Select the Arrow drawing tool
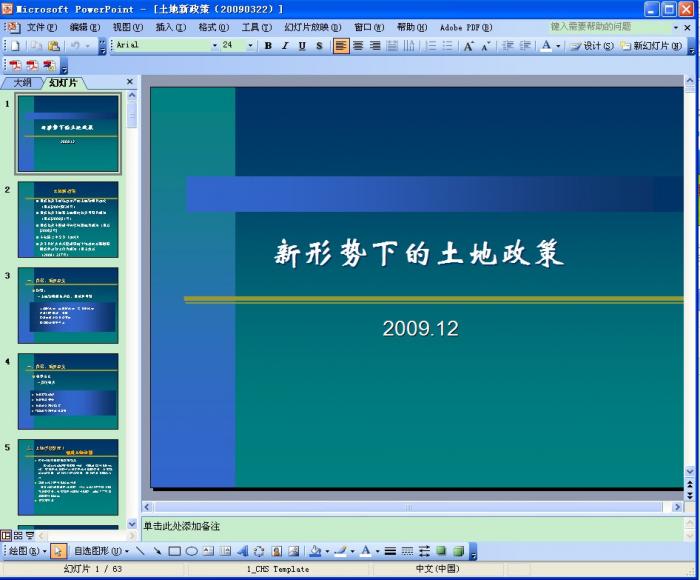This screenshot has width=700, height=580. tap(157, 551)
